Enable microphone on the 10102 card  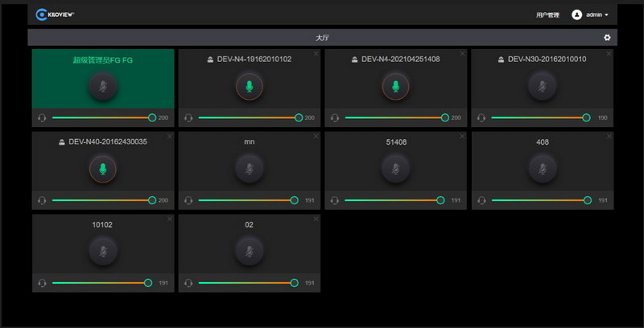tap(102, 252)
